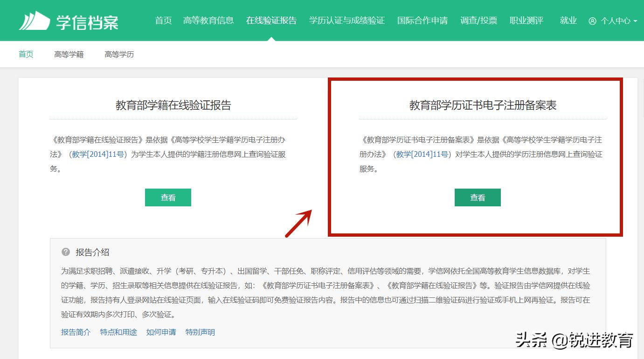Viewport: 644px width, 359px height.
Task: Open the 调查/投票 section
Action: pyautogui.click(x=478, y=21)
